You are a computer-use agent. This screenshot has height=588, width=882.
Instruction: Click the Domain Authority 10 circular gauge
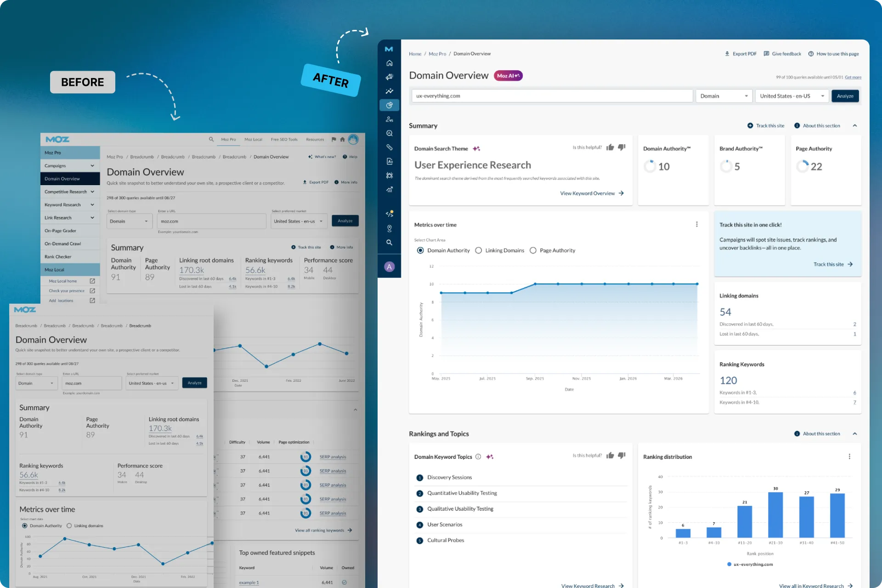650,166
